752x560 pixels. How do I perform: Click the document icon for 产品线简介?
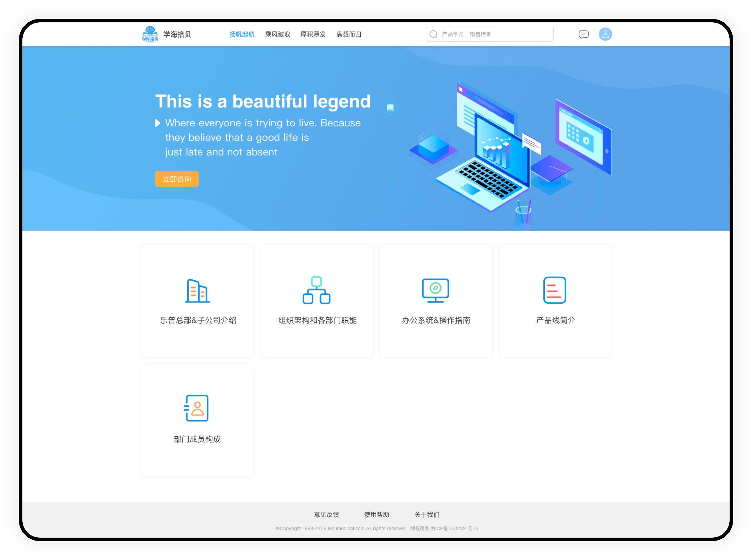point(555,290)
